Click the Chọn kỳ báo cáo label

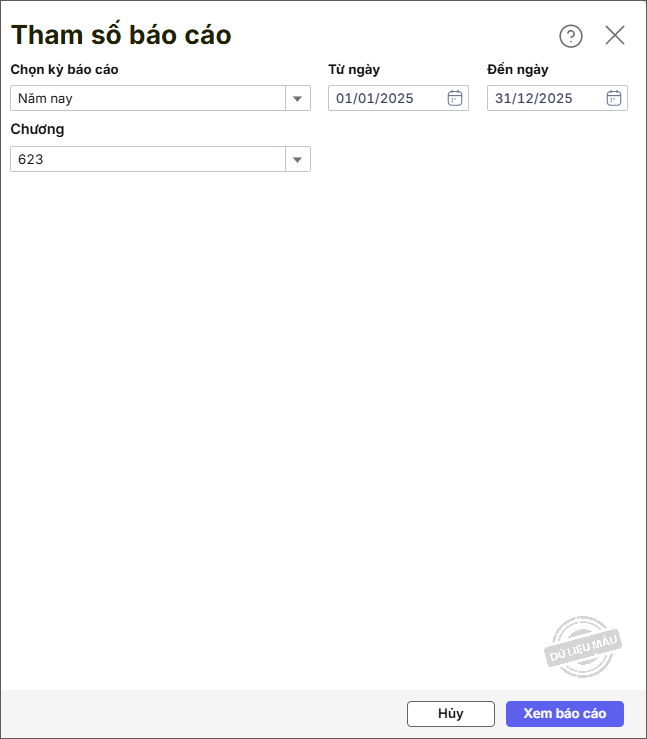64,70
